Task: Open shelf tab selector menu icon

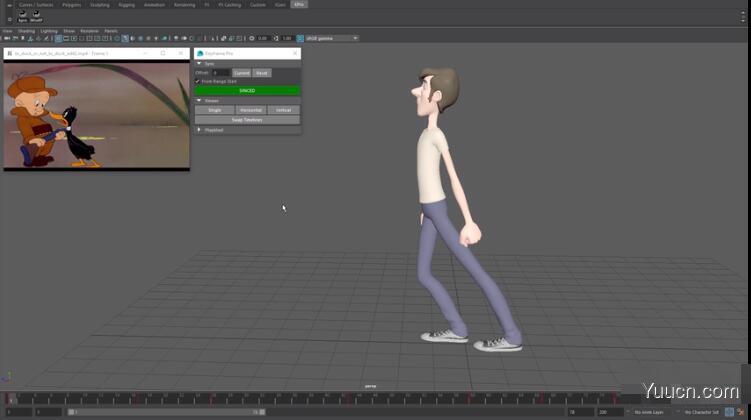Action: tap(9, 5)
